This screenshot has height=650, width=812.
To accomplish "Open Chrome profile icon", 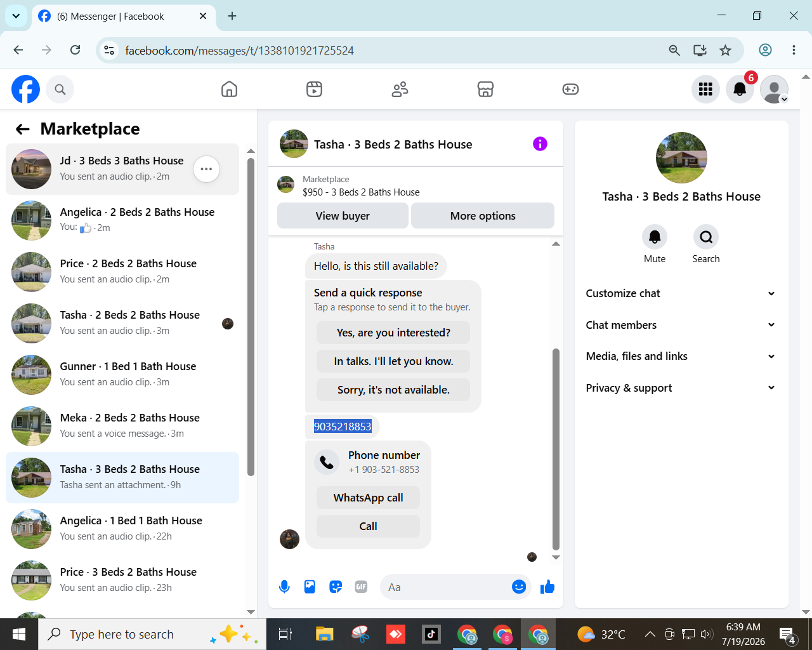I will tap(766, 50).
